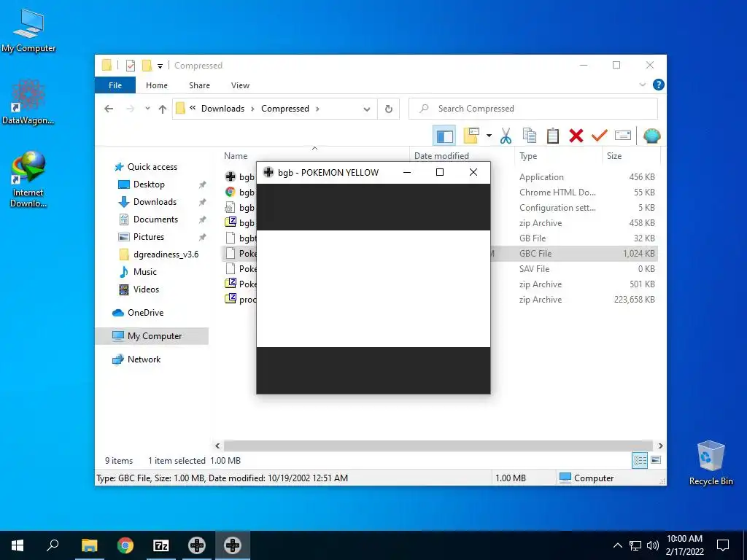This screenshot has height=560, width=747.
Task: Click the scrollbar left arrow
Action: (217, 446)
